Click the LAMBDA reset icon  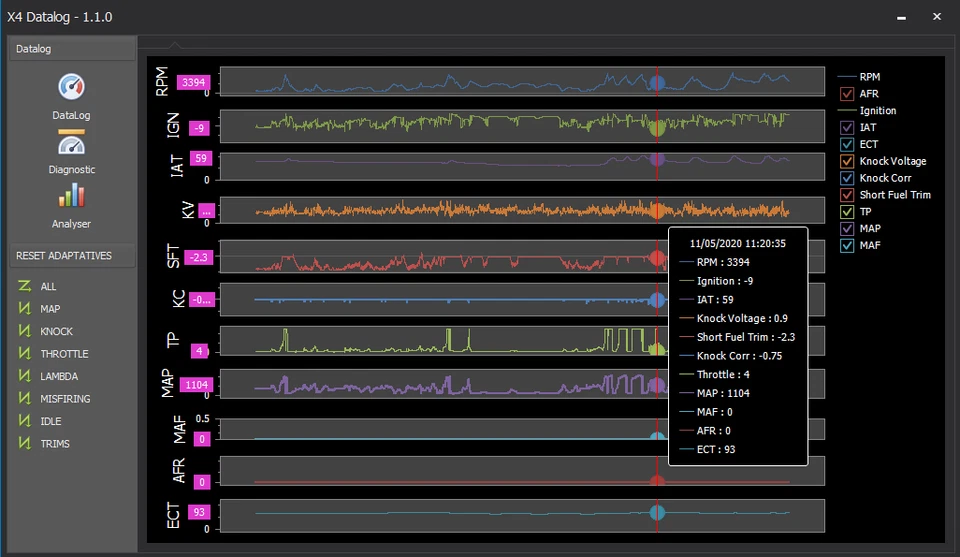click(x=25, y=376)
